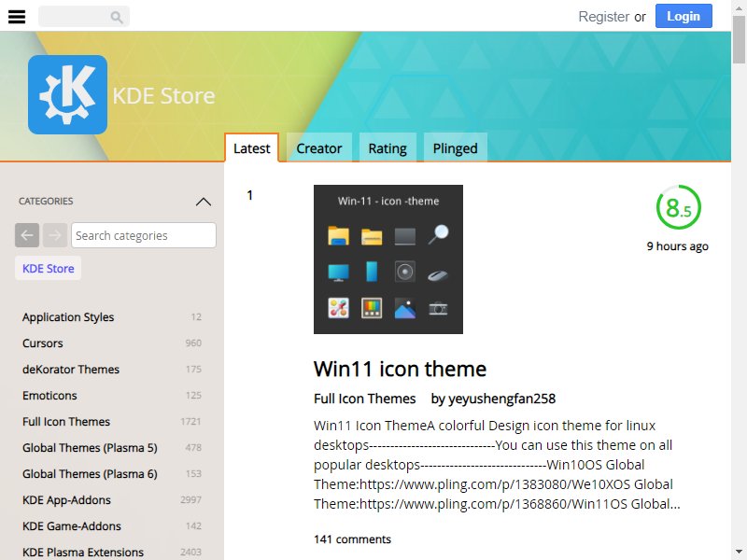The height and width of the screenshot is (560, 747).
Task: Select the Plinged tab
Action: [x=455, y=148]
